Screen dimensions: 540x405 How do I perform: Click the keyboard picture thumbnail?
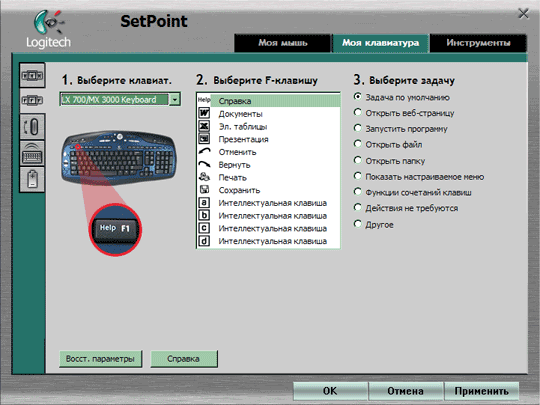pos(119,158)
